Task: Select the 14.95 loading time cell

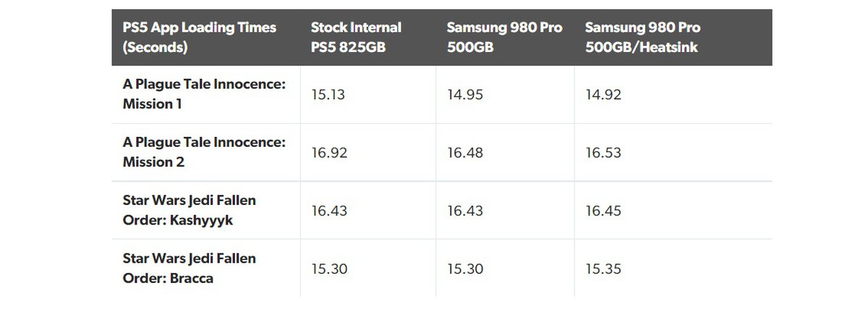Action: coord(465,95)
